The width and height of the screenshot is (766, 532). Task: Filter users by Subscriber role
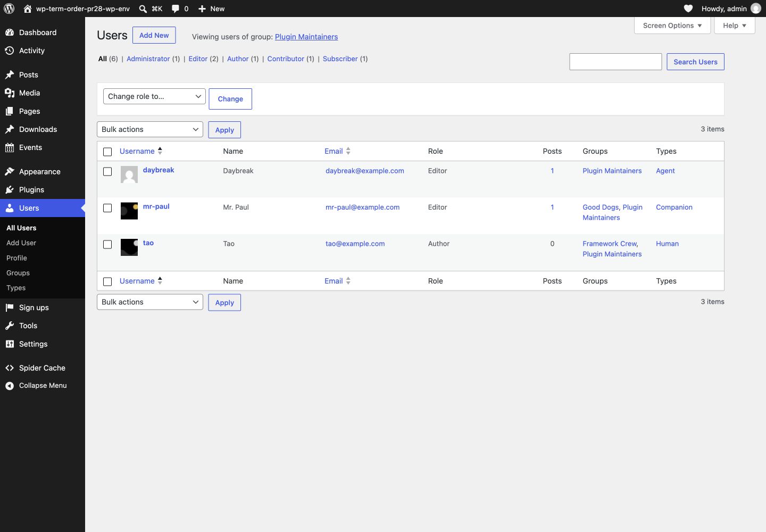click(340, 59)
